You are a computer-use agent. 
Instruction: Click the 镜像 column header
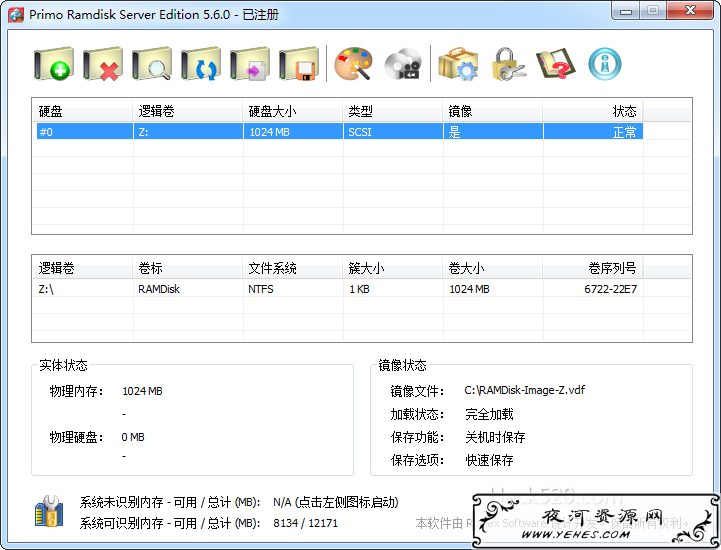492,111
